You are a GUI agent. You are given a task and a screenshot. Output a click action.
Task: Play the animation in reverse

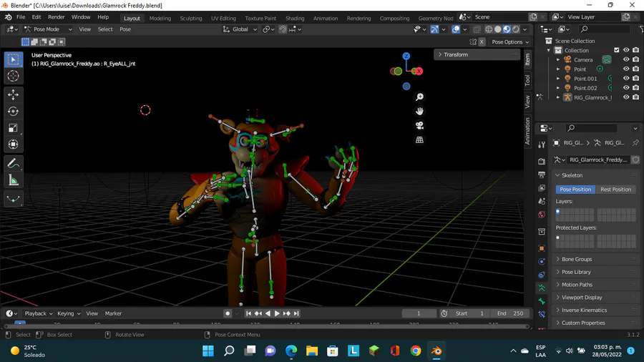click(268, 313)
